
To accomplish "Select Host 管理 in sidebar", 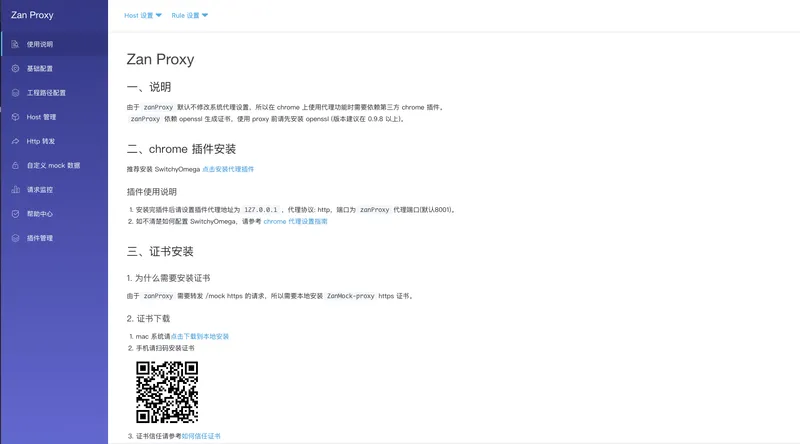I will pyautogui.click(x=54, y=117).
